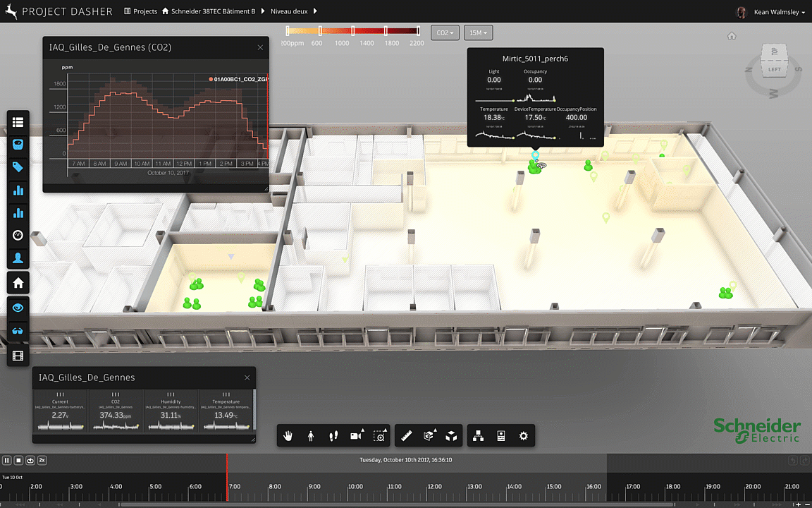
Task: Open the Projects breadcrumb menu
Action: click(141, 11)
